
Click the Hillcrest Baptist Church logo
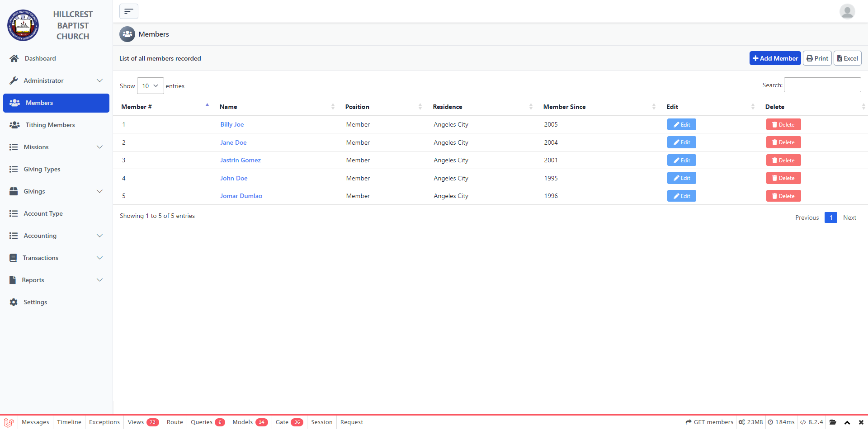pyautogui.click(x=23, y=25)
